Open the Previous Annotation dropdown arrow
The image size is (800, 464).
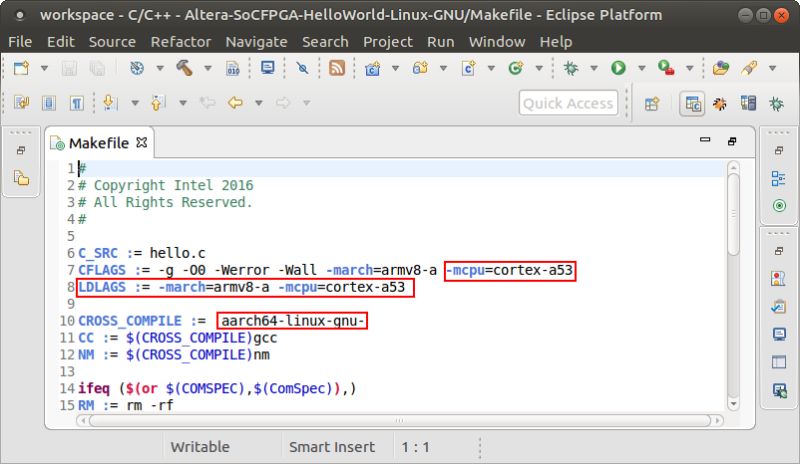pos(183,103)
